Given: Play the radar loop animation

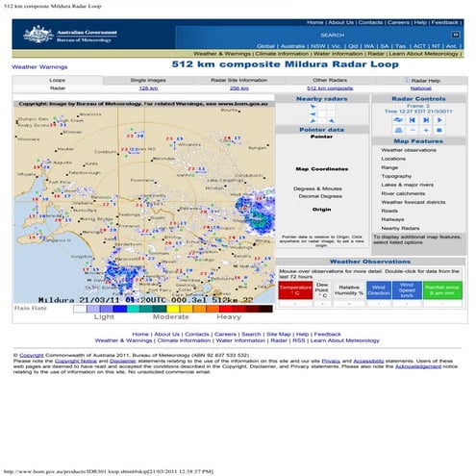Looking at the screenshot, I should (x=439, y=120).
